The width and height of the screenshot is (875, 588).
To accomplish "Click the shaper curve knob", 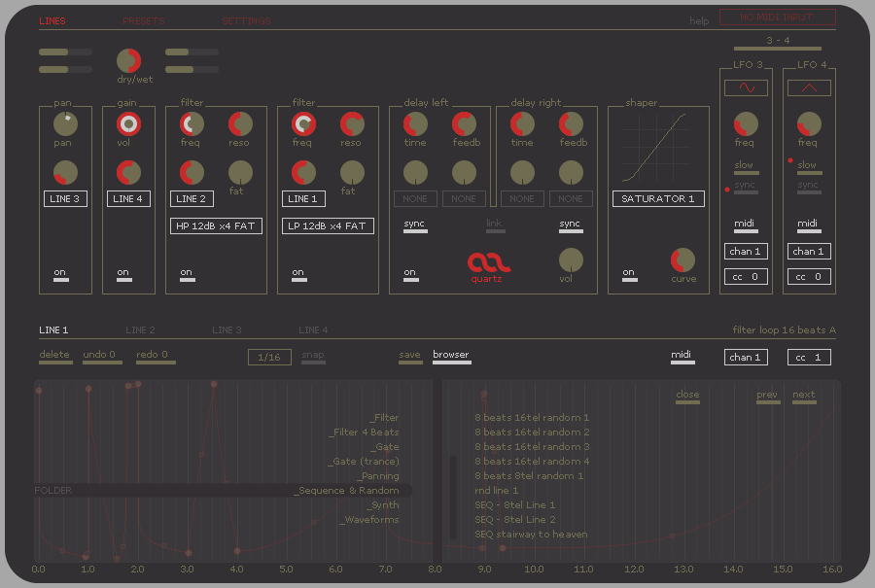I will tap(682, 259).
